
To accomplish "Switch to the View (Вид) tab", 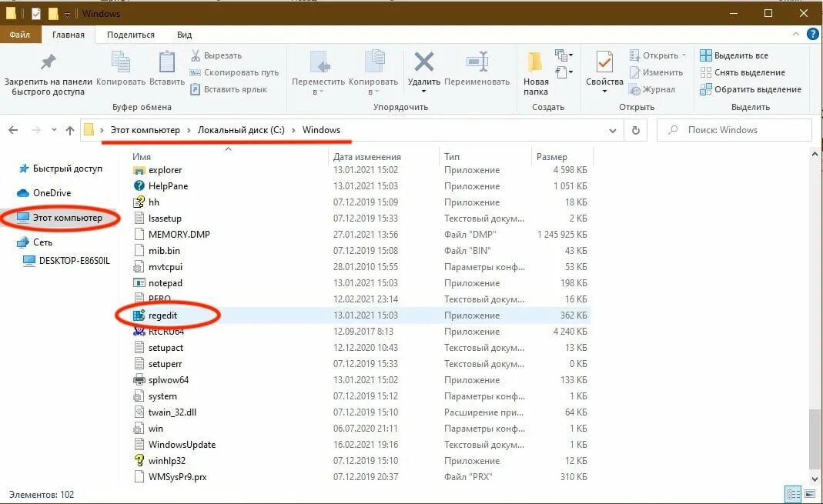I will (x=184, y=35).
